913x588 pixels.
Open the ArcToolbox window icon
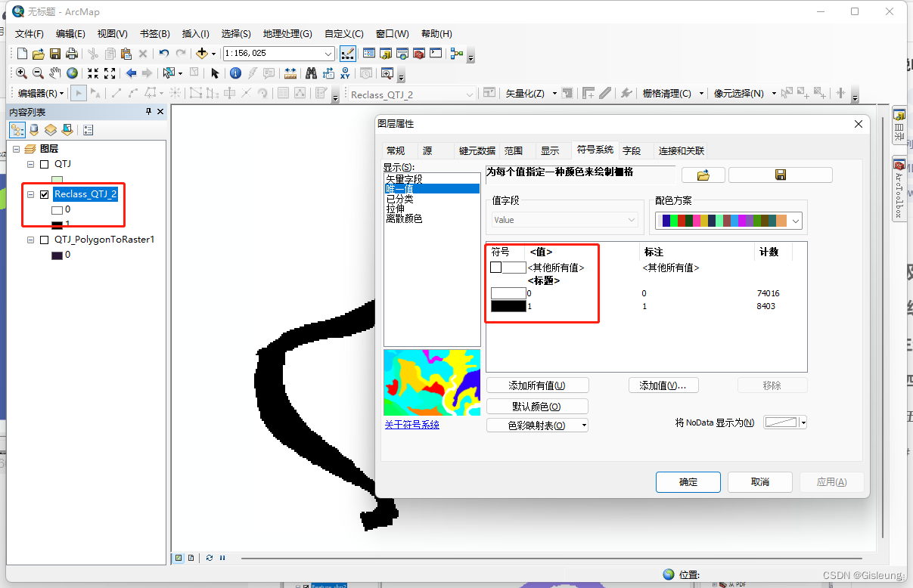tap(899, 165)
